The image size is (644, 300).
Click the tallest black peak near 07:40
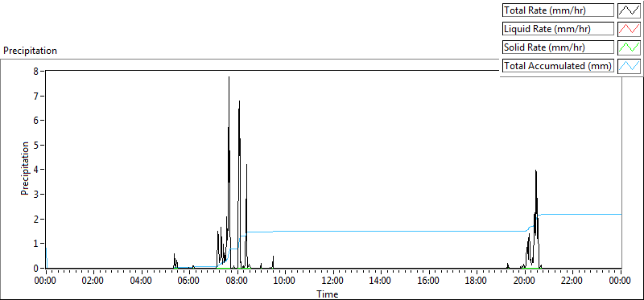[229, 77]
